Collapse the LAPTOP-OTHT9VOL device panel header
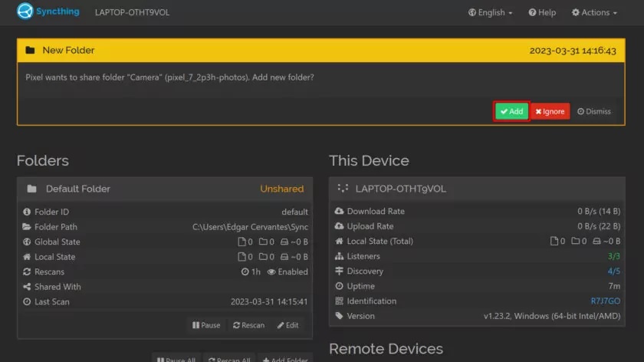The height and width of the screenshot is (362, 644). pos(477,189)
